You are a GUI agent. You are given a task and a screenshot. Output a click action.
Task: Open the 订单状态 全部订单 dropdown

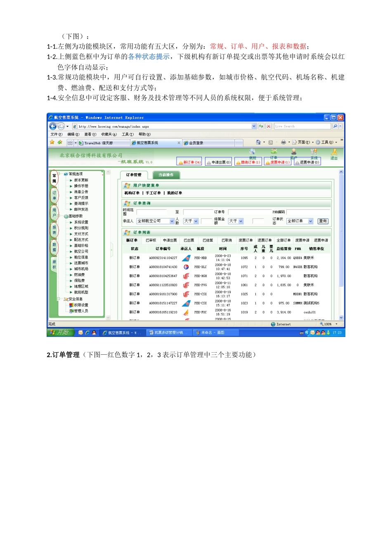(x=300, y=221)
